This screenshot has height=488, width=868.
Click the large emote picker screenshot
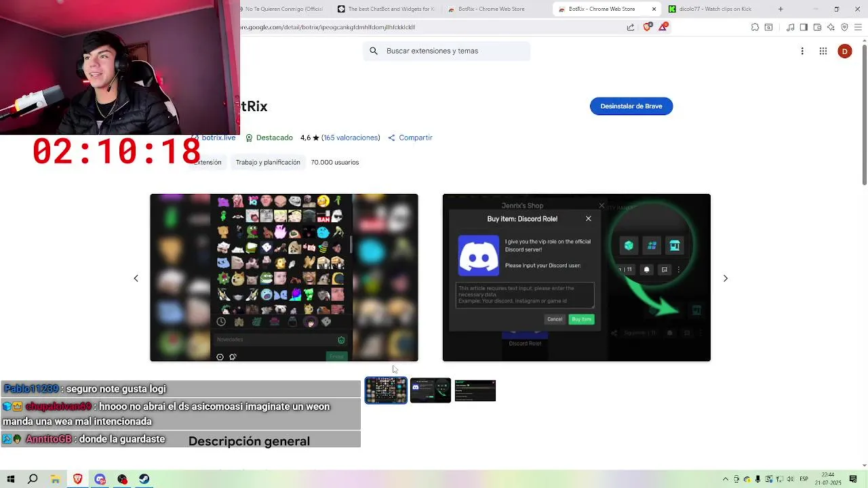tap(284, 277)
